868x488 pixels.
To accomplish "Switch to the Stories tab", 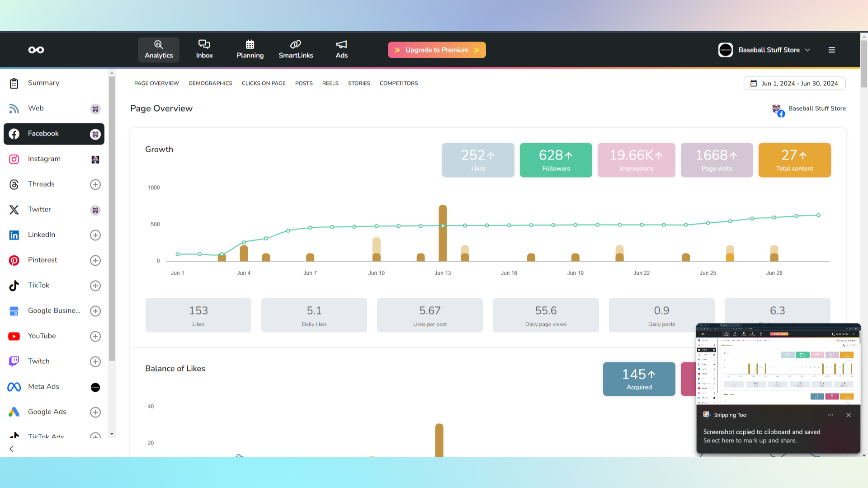I will (359, 84).
